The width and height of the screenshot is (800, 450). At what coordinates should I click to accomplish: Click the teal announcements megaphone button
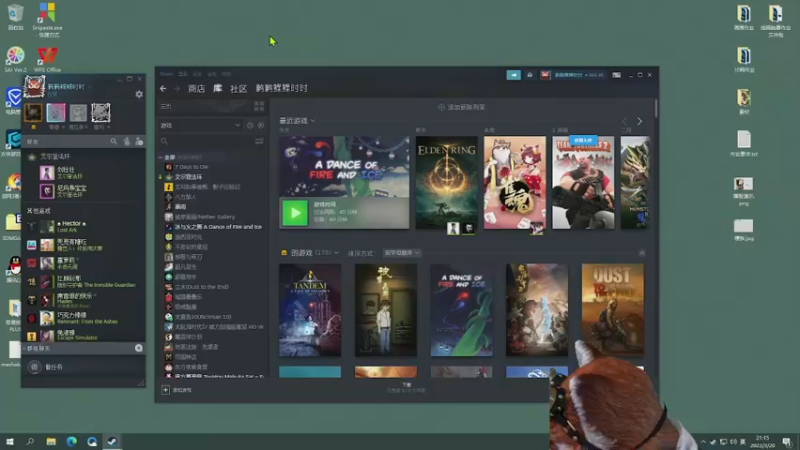tap(513, 75)
